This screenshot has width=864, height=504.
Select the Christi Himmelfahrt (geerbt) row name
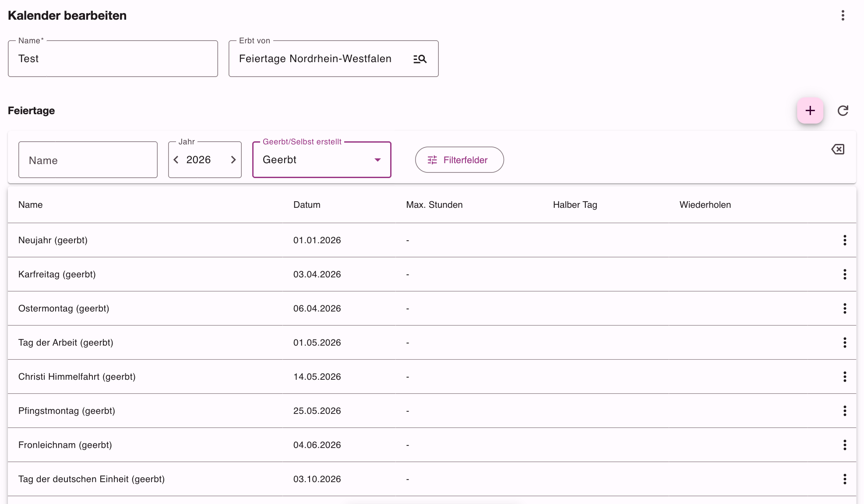tap(77, 377)
